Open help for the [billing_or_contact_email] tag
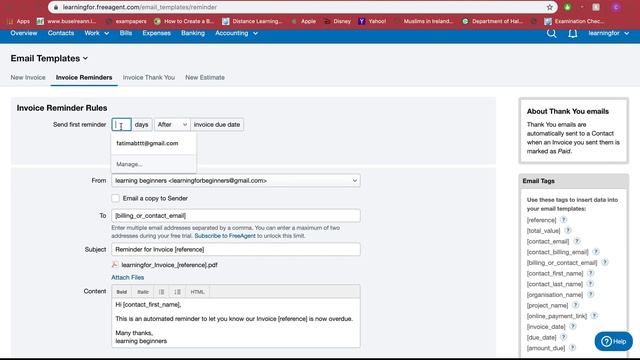This screenshot has width=640, height=360. pos(604,262)
